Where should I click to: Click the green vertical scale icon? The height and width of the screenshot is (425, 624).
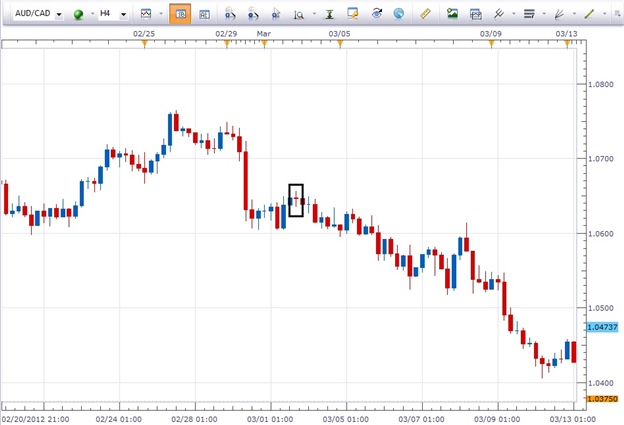point(330,14)
